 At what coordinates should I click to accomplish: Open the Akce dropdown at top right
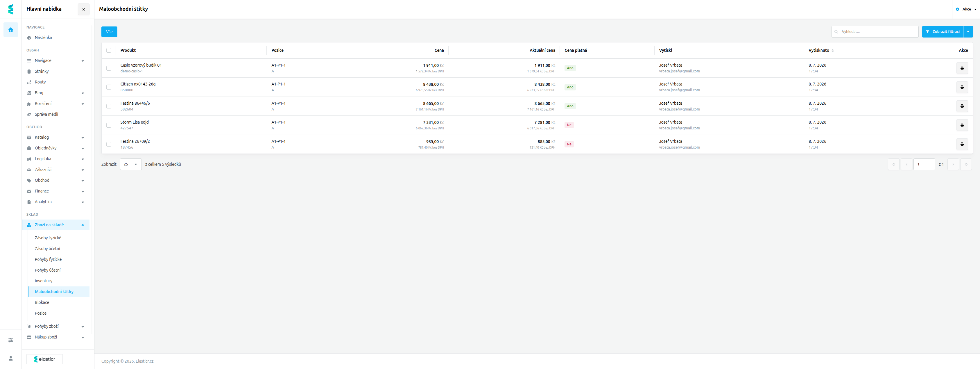966,9
